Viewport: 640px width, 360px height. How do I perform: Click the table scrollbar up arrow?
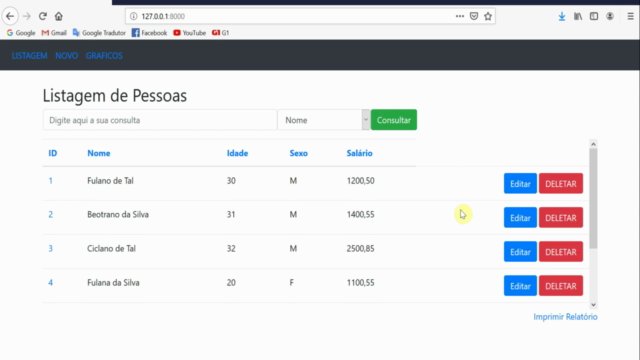pyautogui.click(x=593, y=144)
